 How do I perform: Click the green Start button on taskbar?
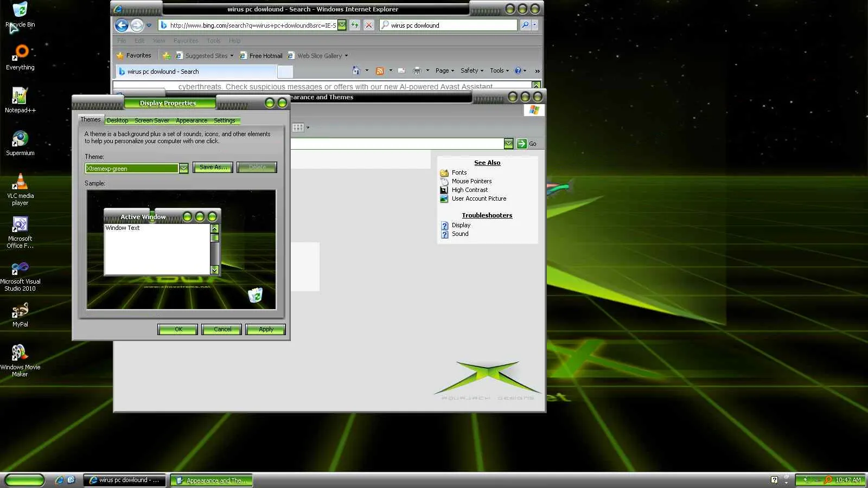coord(24,480)
